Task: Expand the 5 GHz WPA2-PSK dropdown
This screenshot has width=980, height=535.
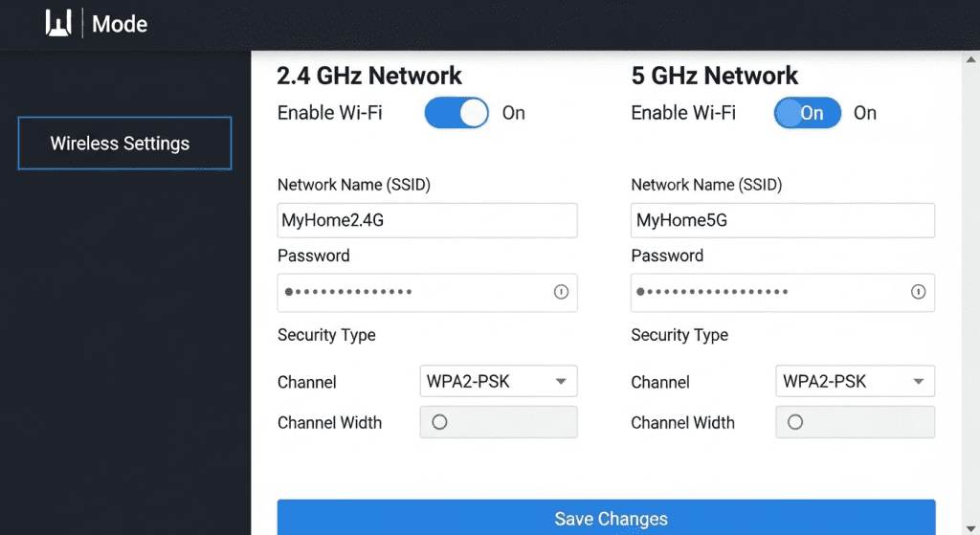Action: (854, 382)
